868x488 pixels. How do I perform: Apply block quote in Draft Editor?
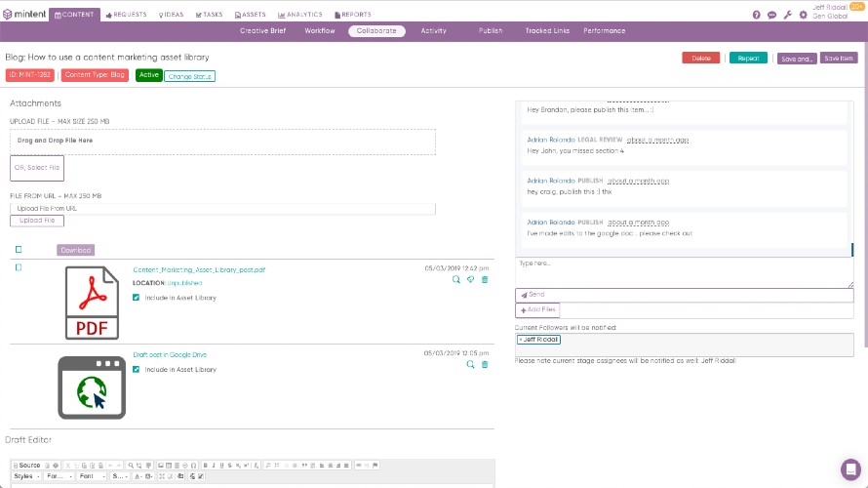click(x=304, y=466)
